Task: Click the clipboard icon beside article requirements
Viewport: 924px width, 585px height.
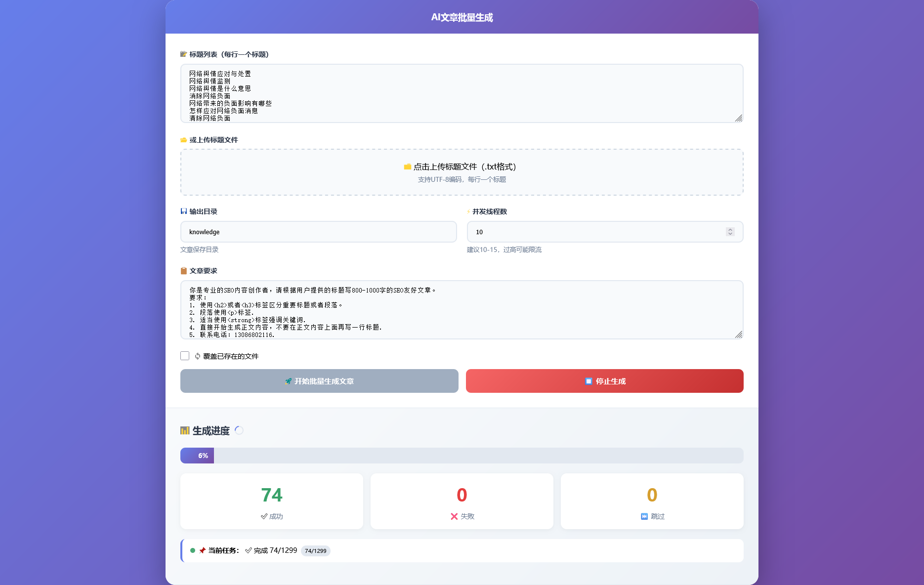Action: point(183,271)
